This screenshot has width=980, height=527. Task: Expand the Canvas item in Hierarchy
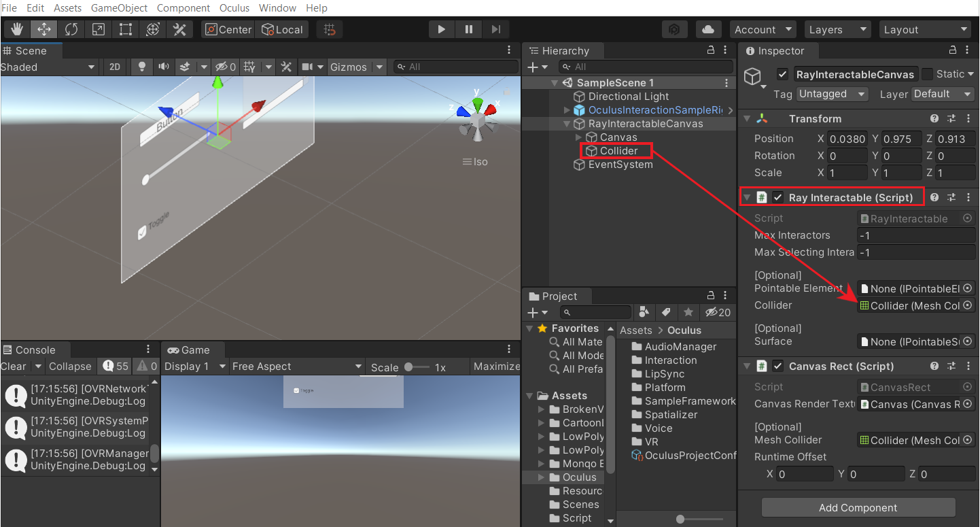(x=579, y=137)
